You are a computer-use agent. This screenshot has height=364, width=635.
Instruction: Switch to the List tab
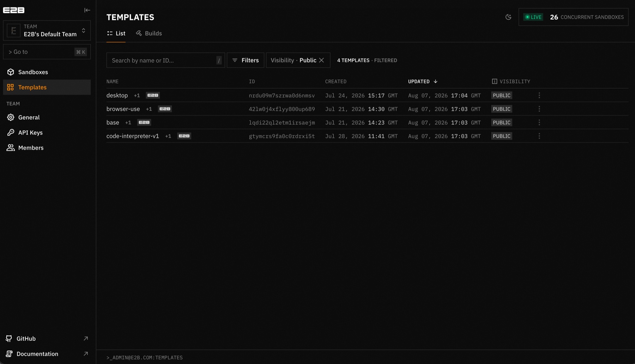click(x=116, y=33)
